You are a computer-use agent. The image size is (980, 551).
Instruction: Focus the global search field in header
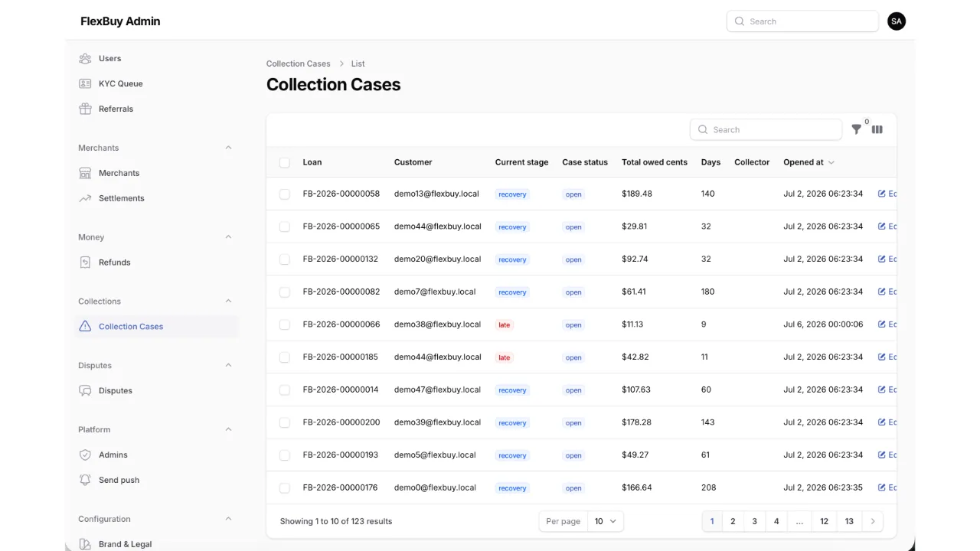tap(802, 21)
